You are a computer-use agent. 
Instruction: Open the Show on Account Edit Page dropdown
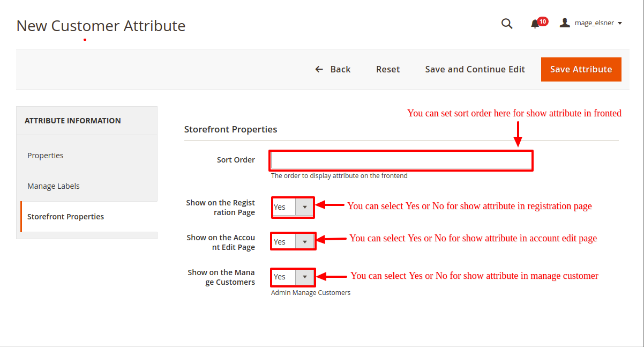click(x=293, y=242)
